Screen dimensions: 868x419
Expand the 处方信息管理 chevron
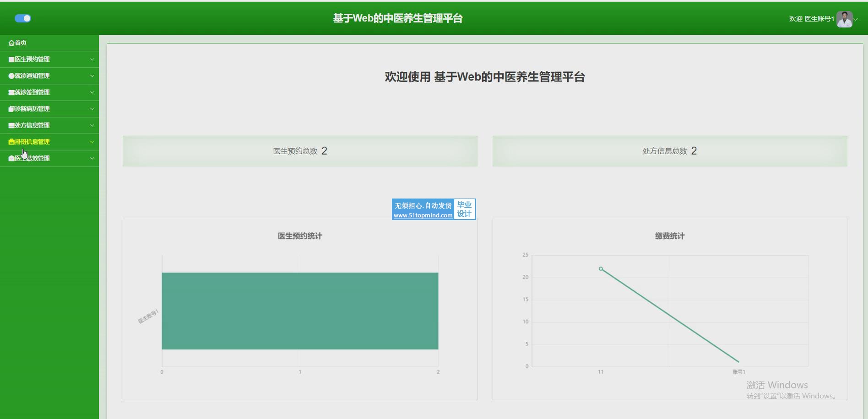point(92,125)
